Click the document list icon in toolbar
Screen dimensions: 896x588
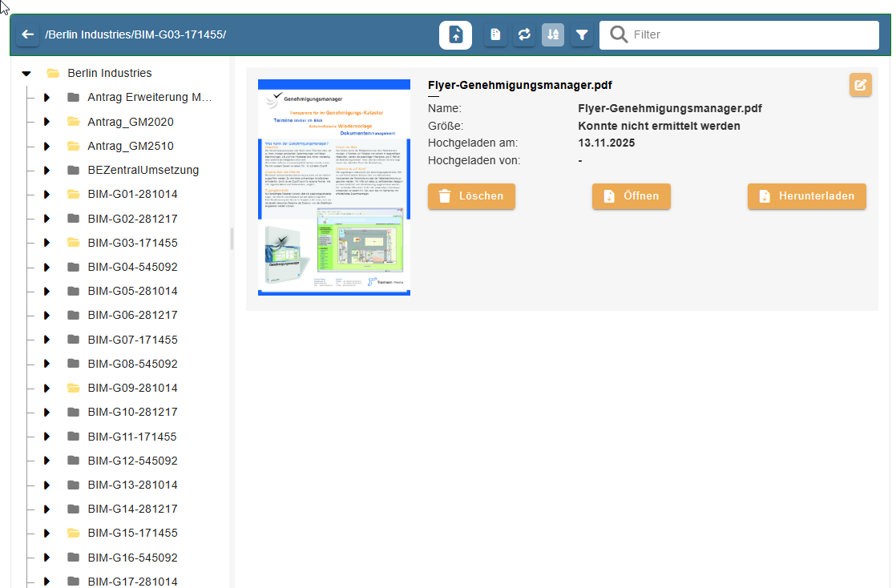(495, 35)
